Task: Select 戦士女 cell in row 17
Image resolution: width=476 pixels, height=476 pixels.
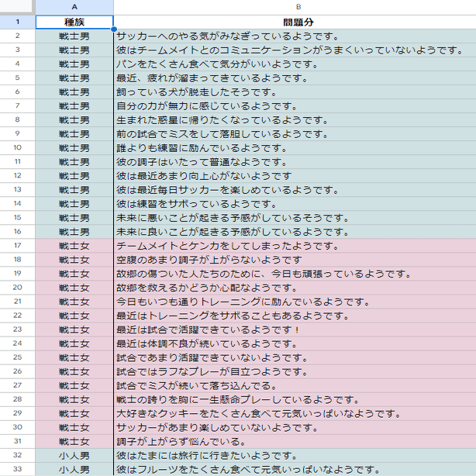Action: (74, 246)
